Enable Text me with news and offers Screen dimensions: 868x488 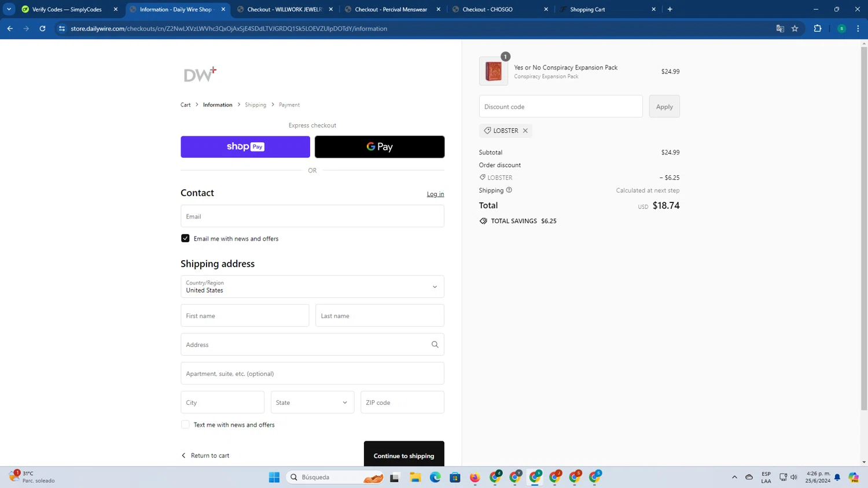[x=185, y=424]
